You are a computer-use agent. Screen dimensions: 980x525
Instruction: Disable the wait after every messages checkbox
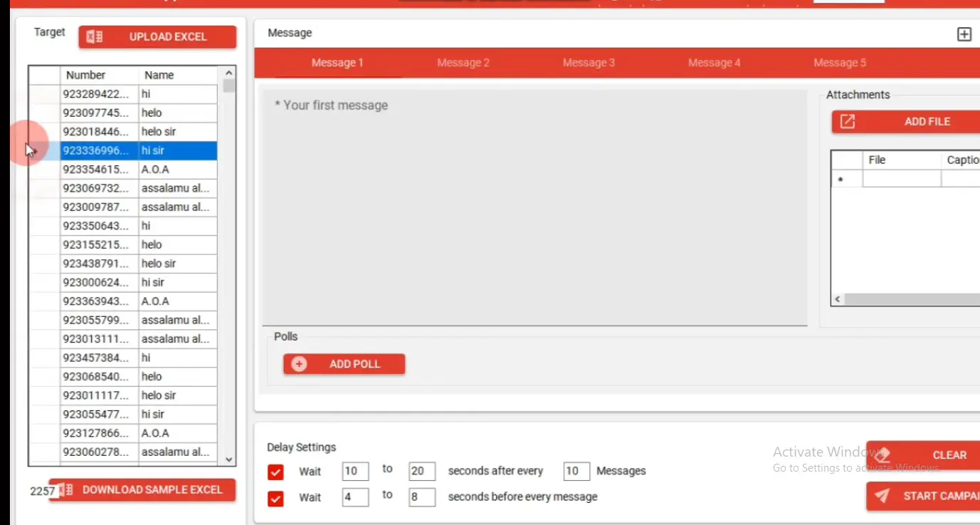(x=275, y=472)
